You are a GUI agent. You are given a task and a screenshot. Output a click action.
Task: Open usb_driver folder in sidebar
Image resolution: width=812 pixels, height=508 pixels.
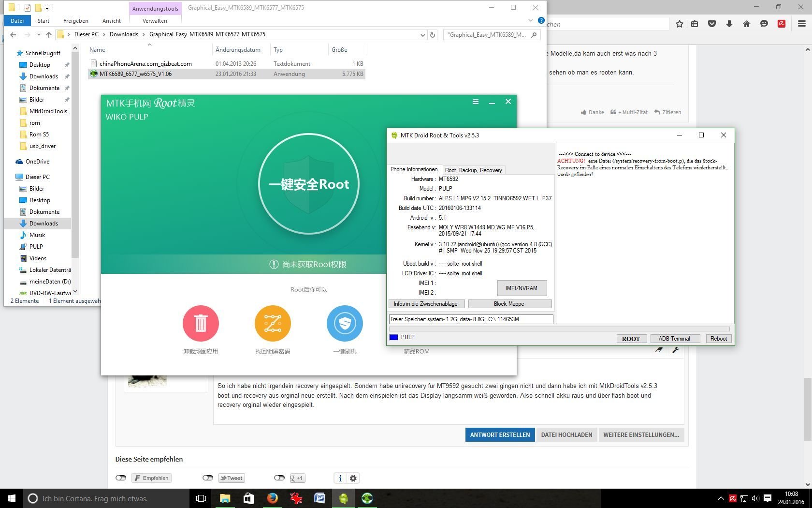pyautogui.click(x=42, y=146)
